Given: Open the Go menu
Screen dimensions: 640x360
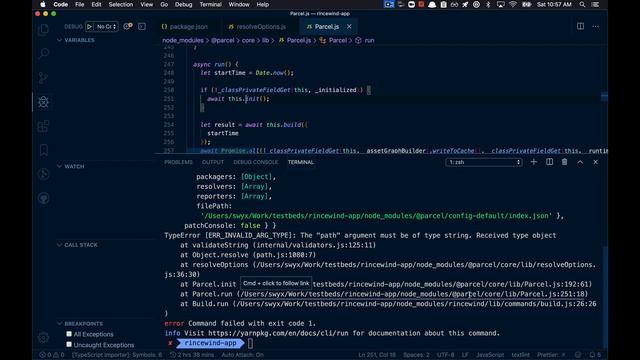Looking at the screenshot, I should coord(164,4).
